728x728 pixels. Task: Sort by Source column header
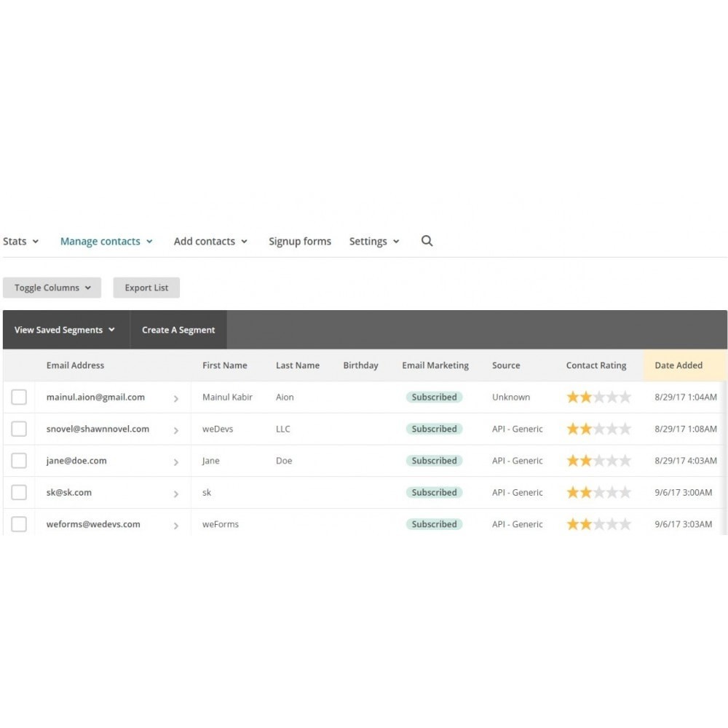pyautogui.click(x=506, y=365)
